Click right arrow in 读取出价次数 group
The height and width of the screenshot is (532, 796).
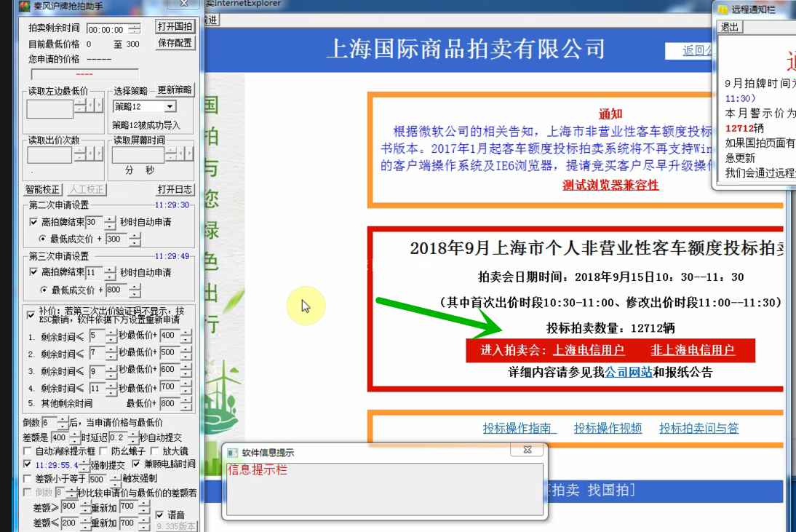(99, 153)
